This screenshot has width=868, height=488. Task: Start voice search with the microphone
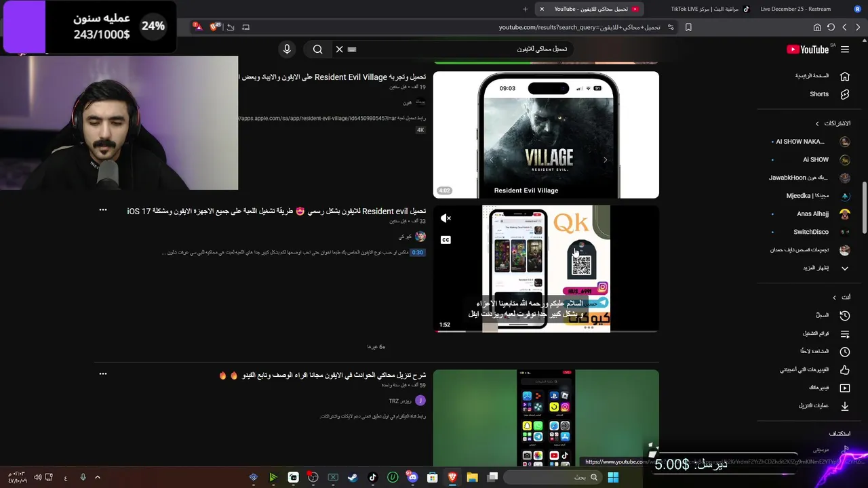click(287, 49)
